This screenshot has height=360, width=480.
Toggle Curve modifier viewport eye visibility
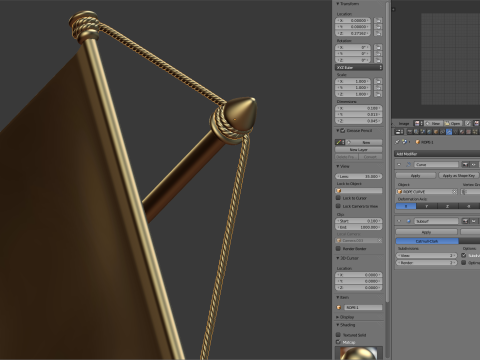(473, 164)
